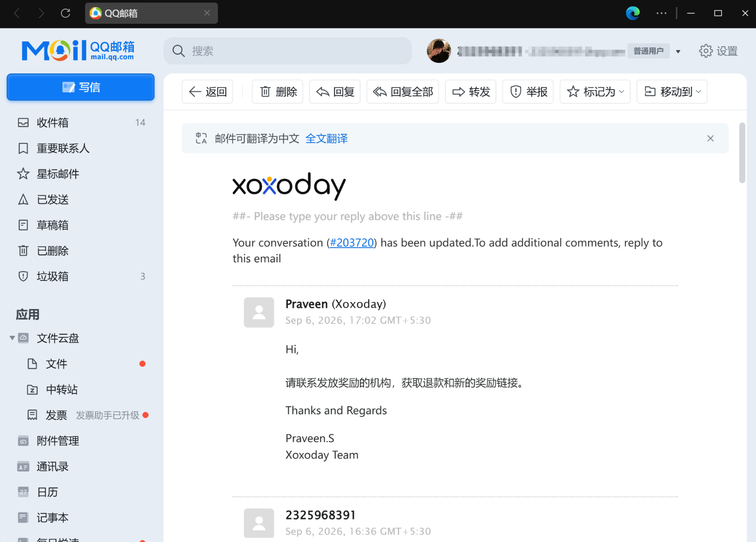Close the translation banner

point(710,139)
